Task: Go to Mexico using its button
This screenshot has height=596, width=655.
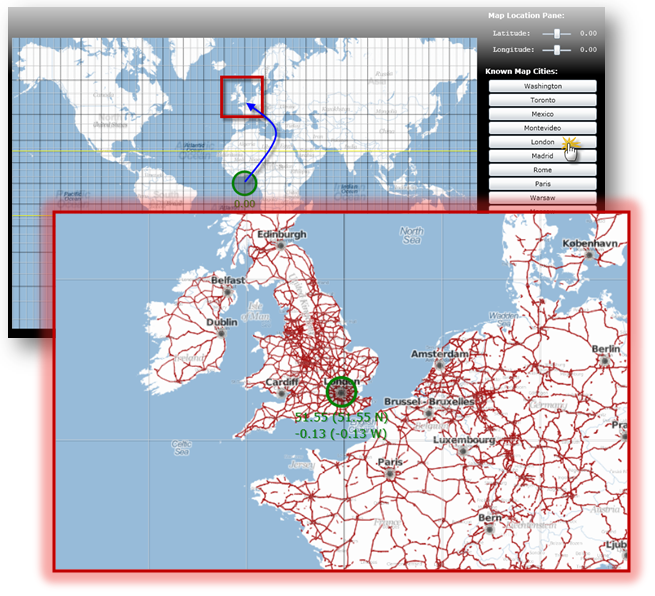Action: [x=543, y=114]
